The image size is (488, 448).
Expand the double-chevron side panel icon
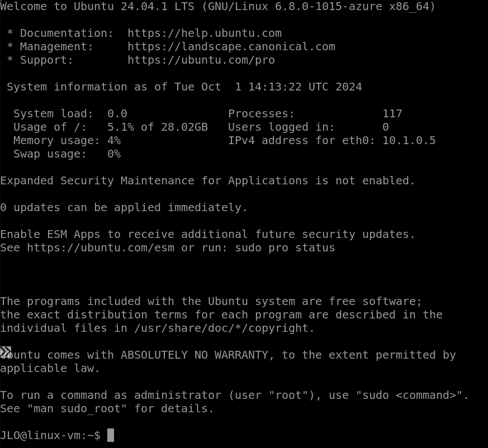6,352
